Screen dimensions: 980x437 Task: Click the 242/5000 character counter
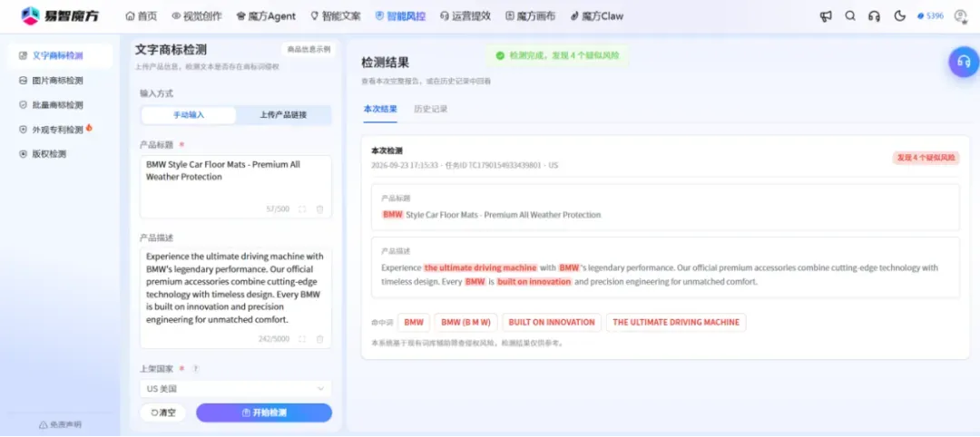click(x=274, y=339)
